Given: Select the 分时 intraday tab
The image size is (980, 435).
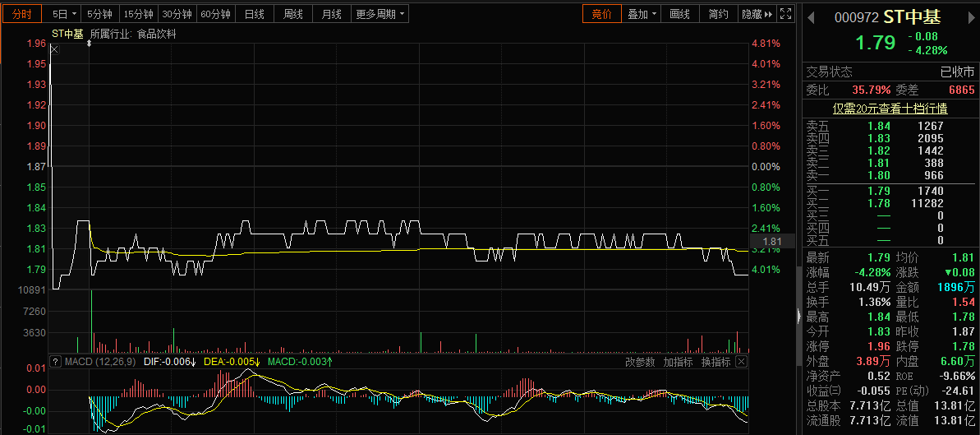Looking at the screenshot, I should tap(21, 14).
